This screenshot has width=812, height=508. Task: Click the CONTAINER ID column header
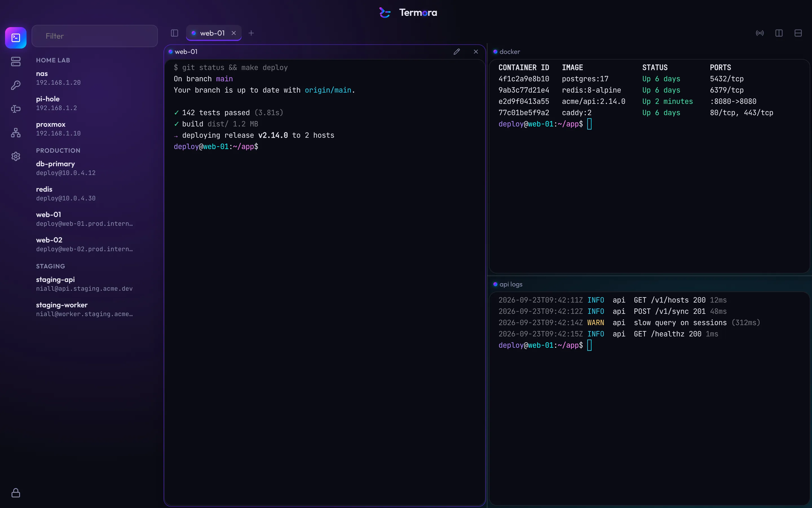coord(524,67)
